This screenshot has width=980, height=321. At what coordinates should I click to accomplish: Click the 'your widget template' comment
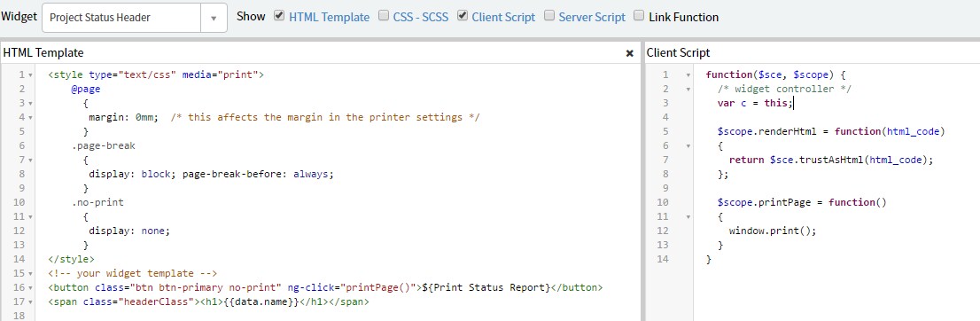132,273
